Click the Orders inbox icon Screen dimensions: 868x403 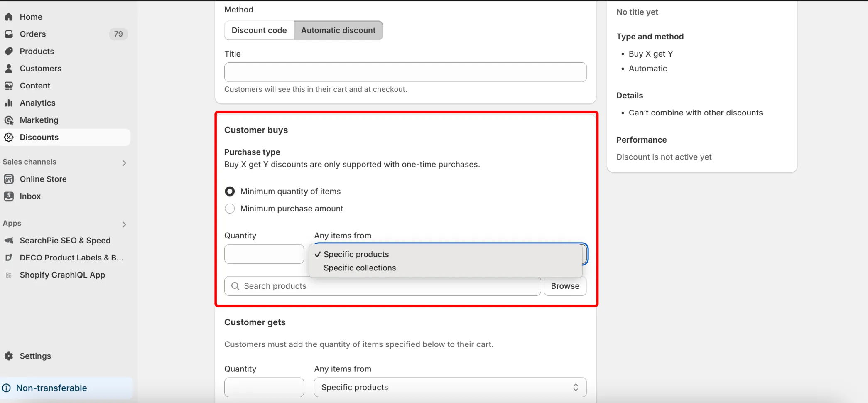click(x=9, y=34)
